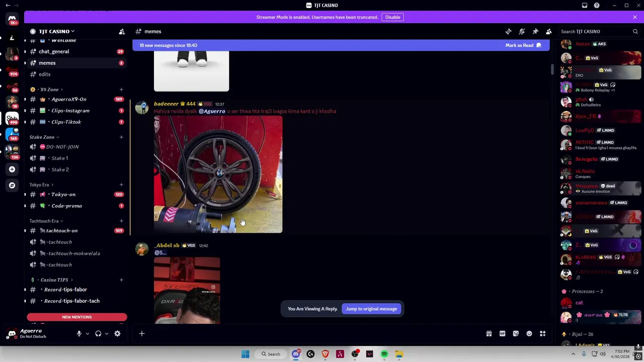Open microphone input options arrow
Image resolution: width=644 pixels, height=362 pixels.
(x=87, y=333)
